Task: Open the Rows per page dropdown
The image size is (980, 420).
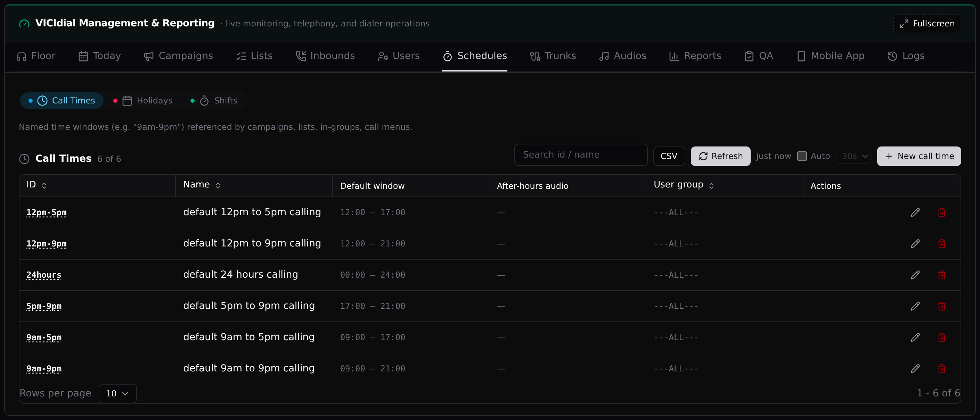Action: tap(117, 393)
